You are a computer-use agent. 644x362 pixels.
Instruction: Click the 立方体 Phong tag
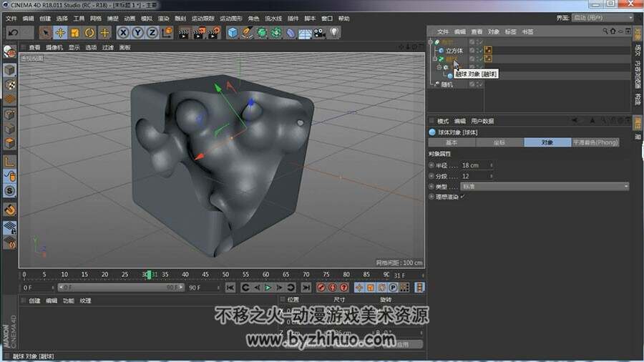[x=488, y=50]
